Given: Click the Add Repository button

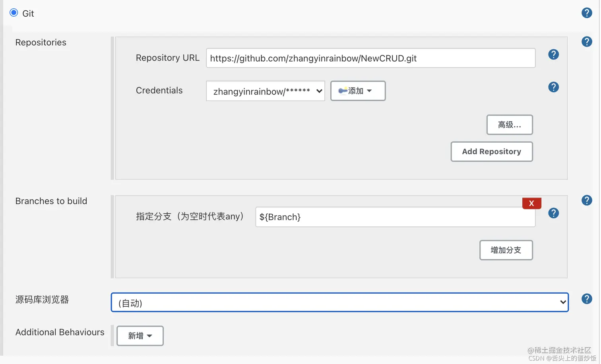Looking at the screenshot, I should [492, 151].
